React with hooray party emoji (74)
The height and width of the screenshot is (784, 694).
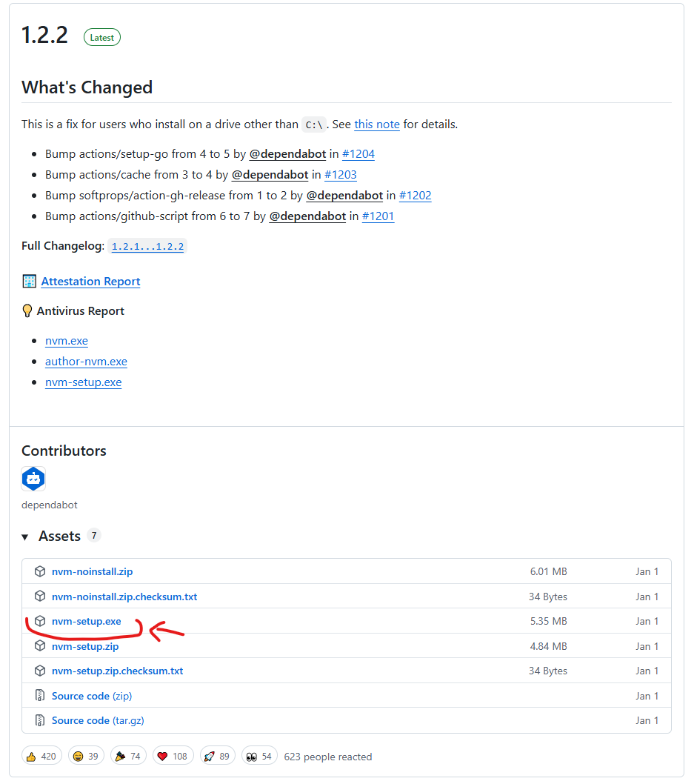pos(128,756)
